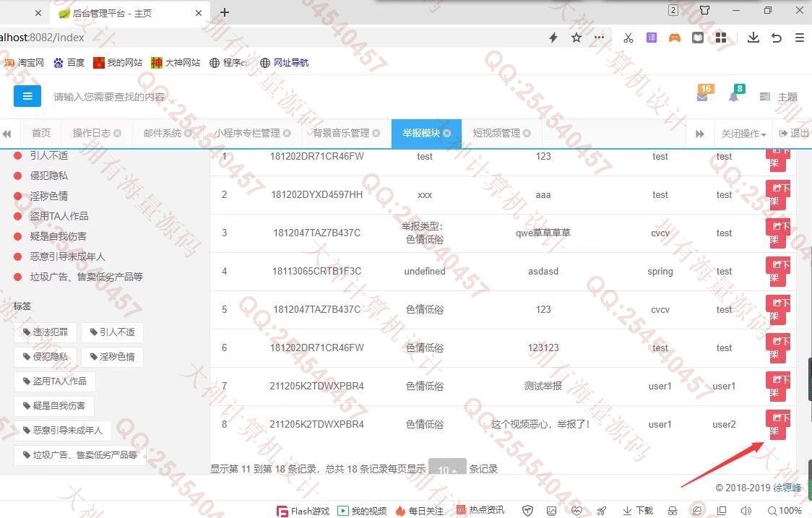
Task: Open the 网址导航 bookmark
Action: [285, 63]
